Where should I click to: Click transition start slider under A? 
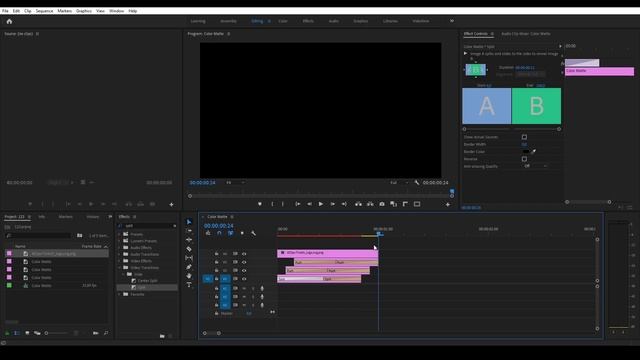click(464, 129)
